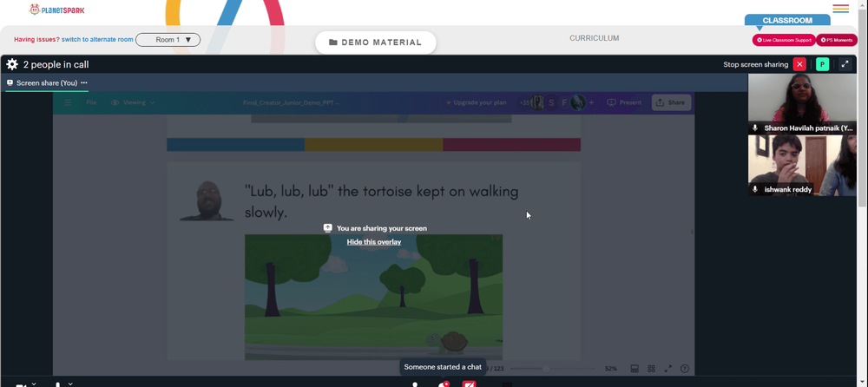Click Upgrade your plan in Canva
This screenshot has width=868, height=387.
pos(476,102)
